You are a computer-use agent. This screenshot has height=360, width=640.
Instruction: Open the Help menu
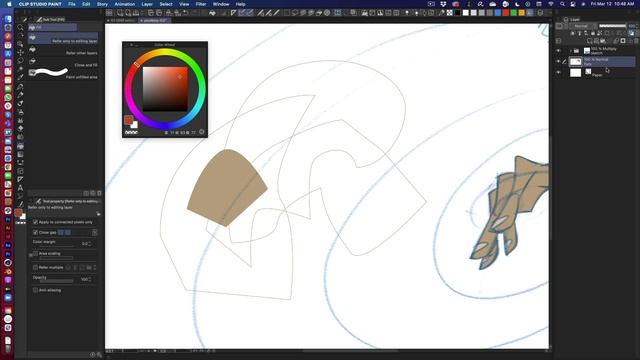240,4
